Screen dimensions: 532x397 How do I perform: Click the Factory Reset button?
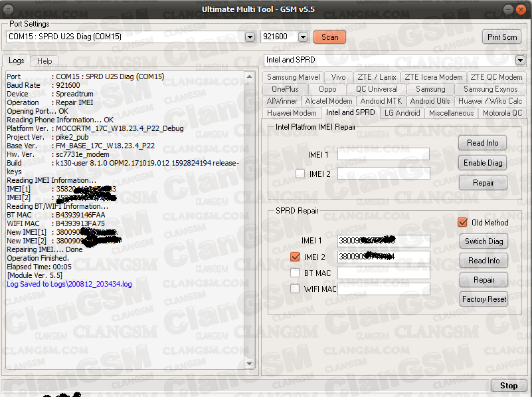click(484, 299)
